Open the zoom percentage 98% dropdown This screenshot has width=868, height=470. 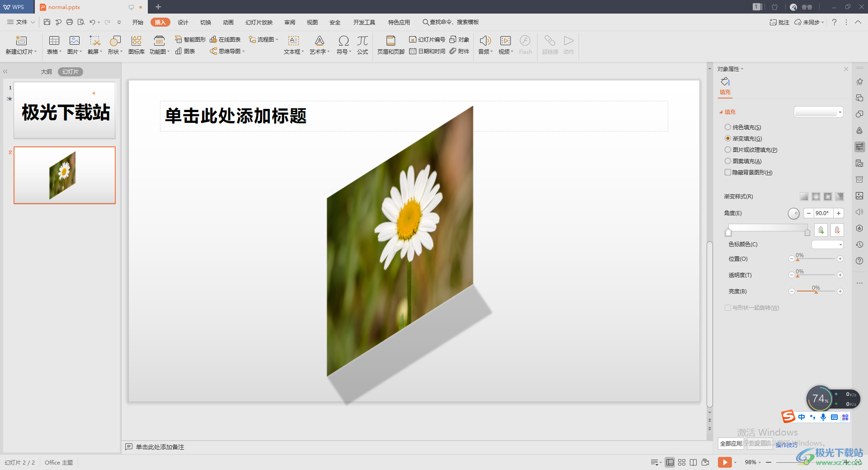[753, 462]
